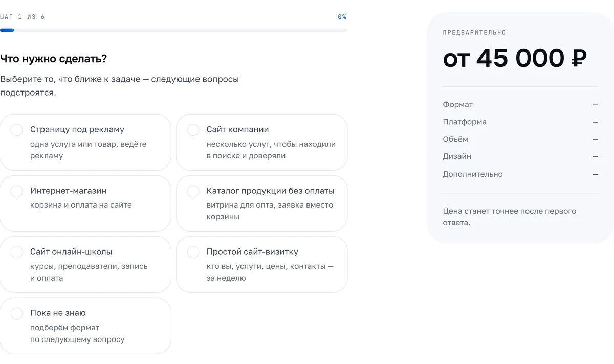The height and width of the screenshot is (364, 614).
Task: Click the "Дизайн" summary row label
Action: click(457, 157)
